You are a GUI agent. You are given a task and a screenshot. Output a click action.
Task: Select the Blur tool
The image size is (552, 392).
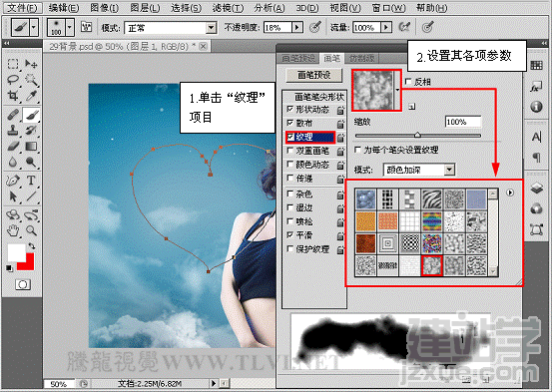(x=13, y=162)
